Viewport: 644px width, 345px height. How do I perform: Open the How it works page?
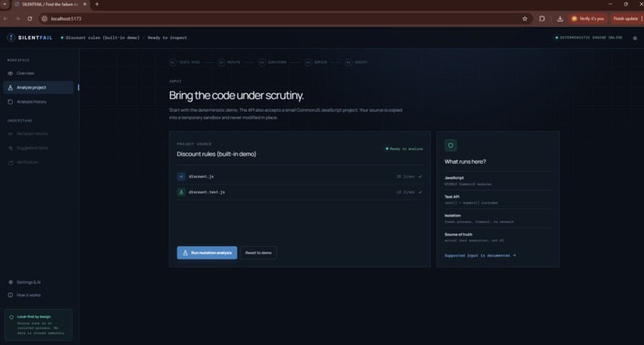click(38, 295)
